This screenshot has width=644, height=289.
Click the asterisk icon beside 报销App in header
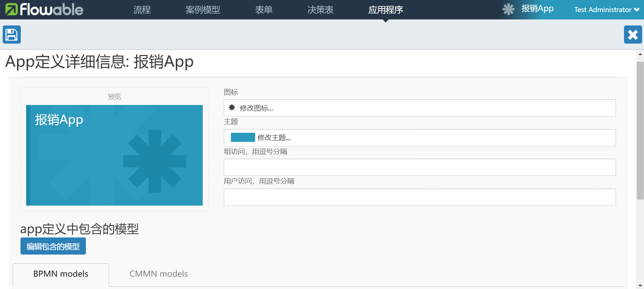508,9
